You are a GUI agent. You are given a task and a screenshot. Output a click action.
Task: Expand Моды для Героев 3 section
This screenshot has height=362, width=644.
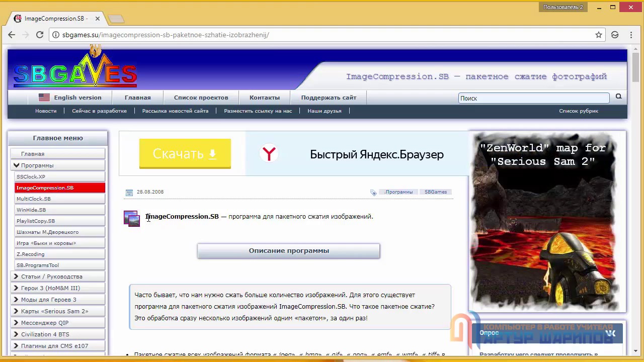pyautogui.click(x=57, y=300)
